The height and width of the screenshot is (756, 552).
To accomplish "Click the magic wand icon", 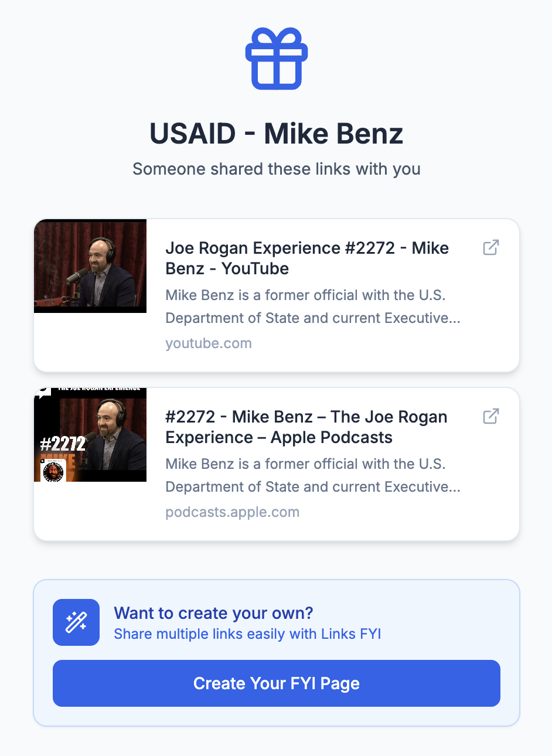I will tap(76, 622).
